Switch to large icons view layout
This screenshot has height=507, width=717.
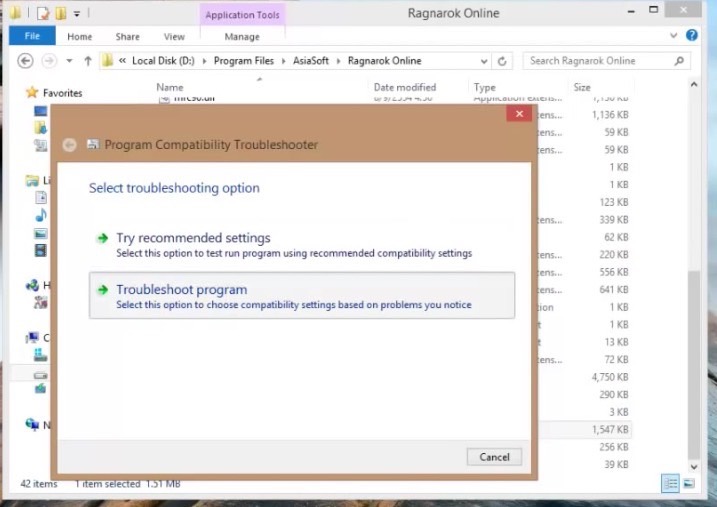coord(689,483)
